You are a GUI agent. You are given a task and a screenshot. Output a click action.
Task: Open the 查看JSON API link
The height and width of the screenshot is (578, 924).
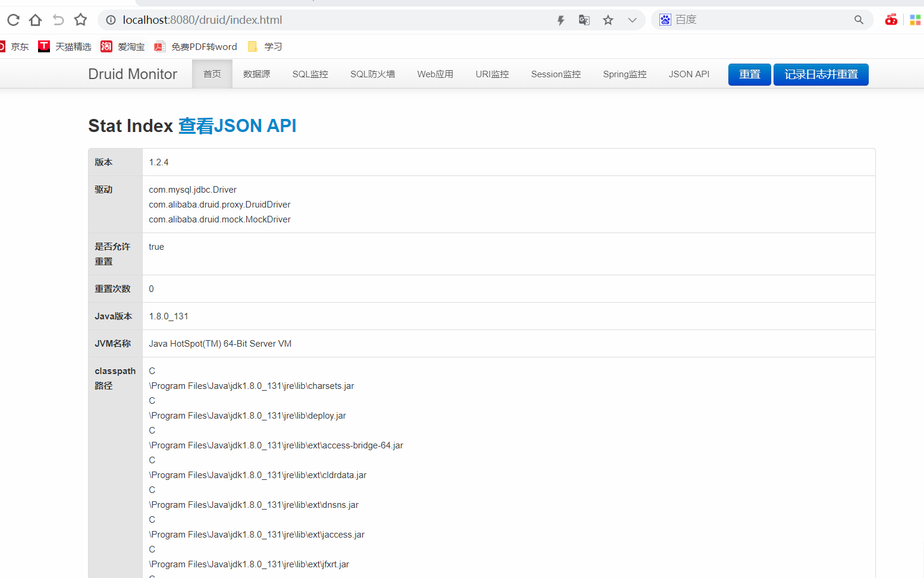pyautogui.click(x=237, y=125)
